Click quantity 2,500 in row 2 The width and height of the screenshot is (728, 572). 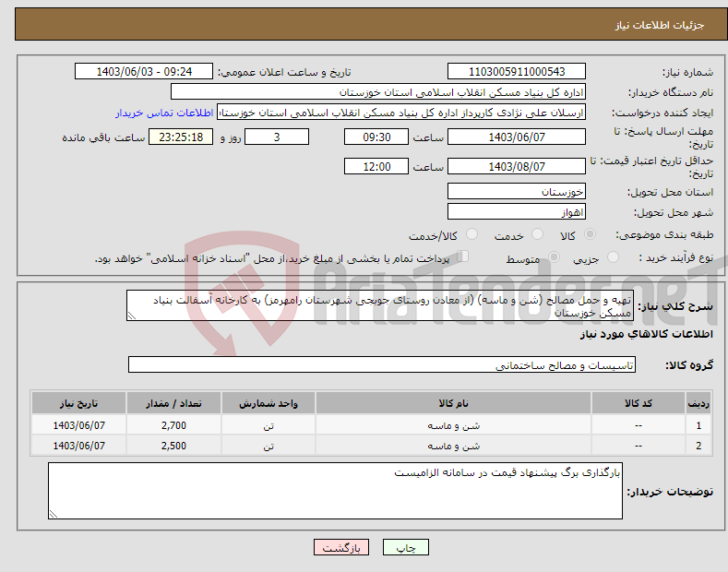click(173, 446)
